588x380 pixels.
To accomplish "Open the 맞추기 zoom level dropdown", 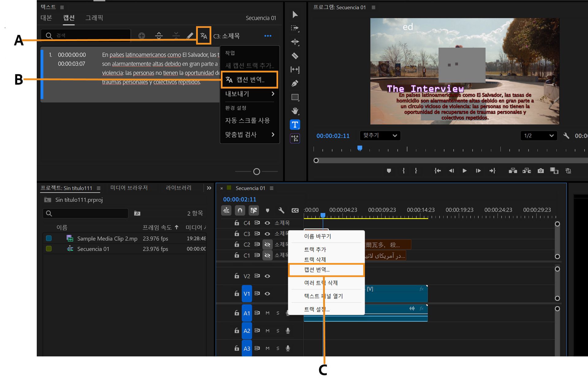I will [x=380, y=136].
